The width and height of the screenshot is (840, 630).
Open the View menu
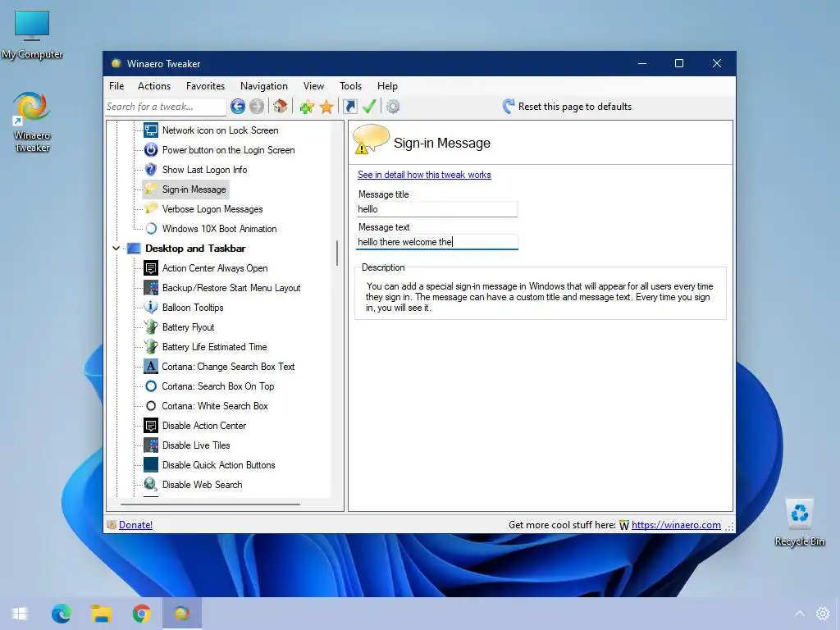pyautogui.click(x=313, y=85)
